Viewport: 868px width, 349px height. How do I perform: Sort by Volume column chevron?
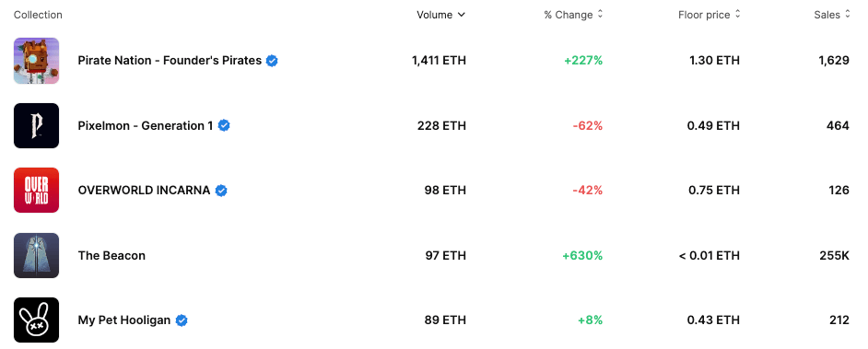462,15
